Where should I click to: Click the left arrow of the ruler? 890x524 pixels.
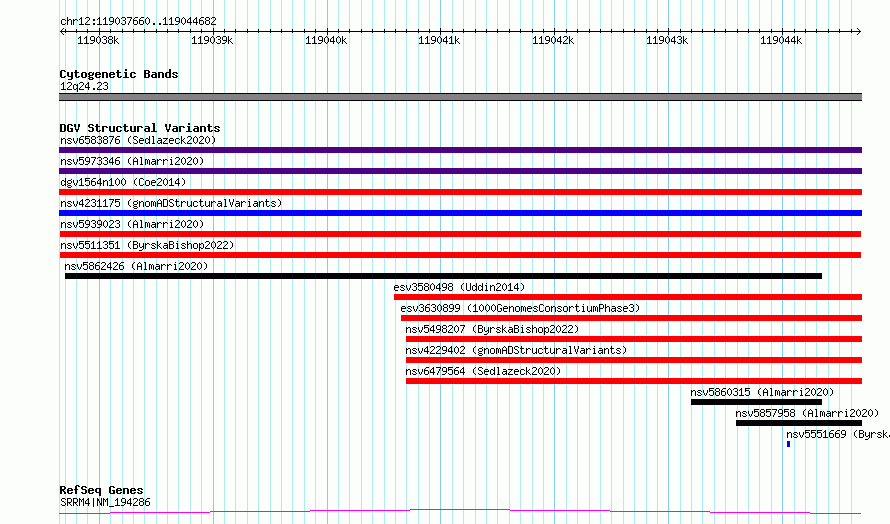[x=62, y=32]
